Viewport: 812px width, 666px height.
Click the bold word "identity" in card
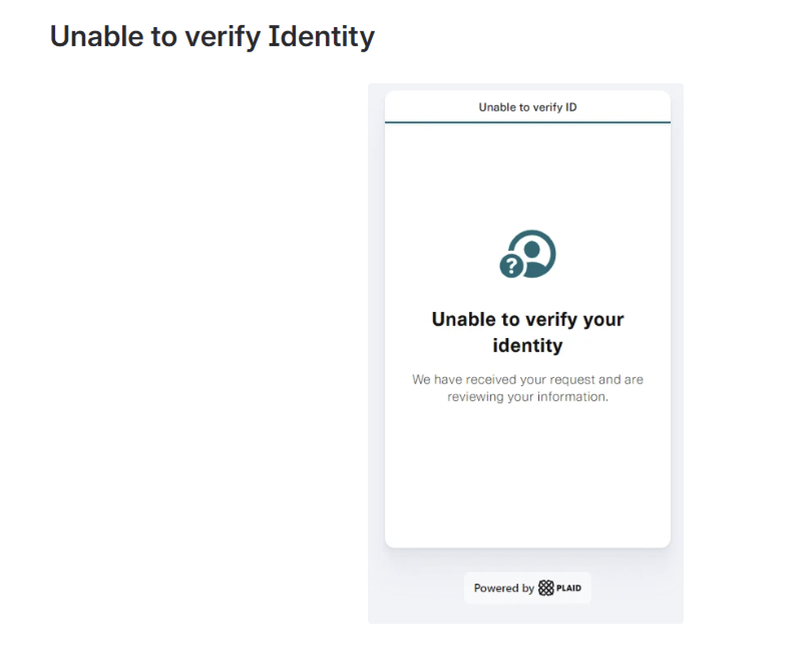(x=527, y=346)
